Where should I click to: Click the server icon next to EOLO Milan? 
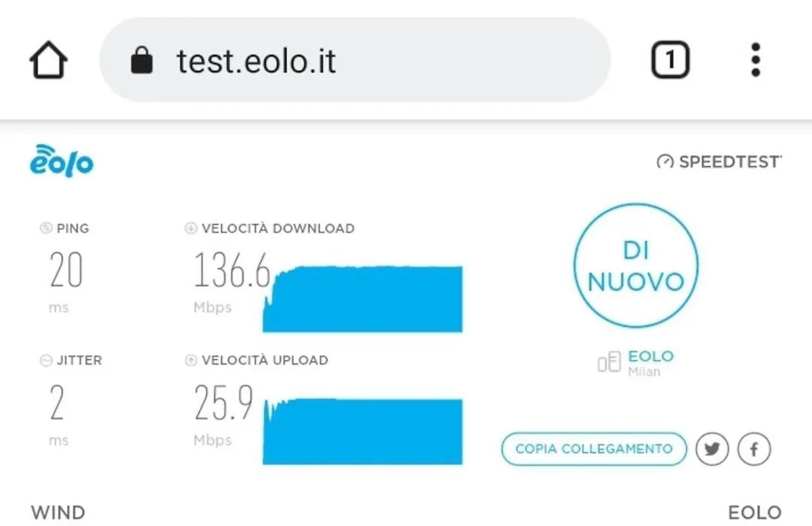tap(609, 361)
